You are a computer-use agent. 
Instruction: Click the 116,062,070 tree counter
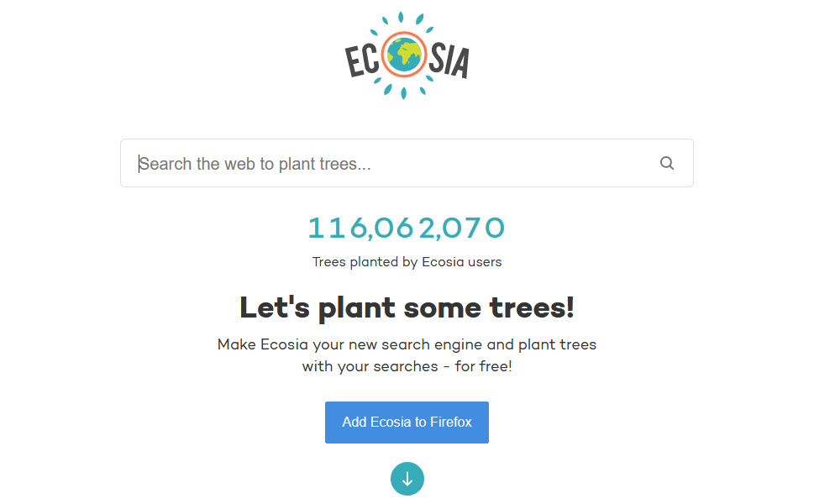(407, 228)
